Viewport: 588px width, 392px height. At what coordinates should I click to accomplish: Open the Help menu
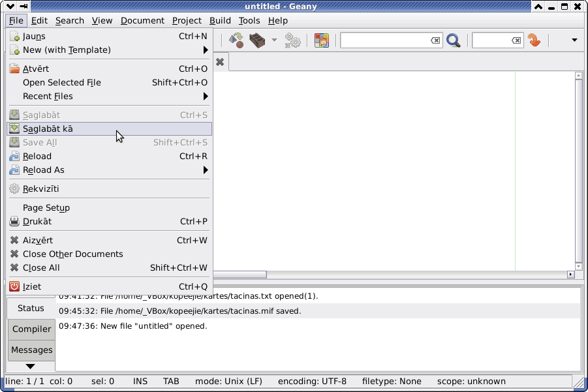[278, 21]
